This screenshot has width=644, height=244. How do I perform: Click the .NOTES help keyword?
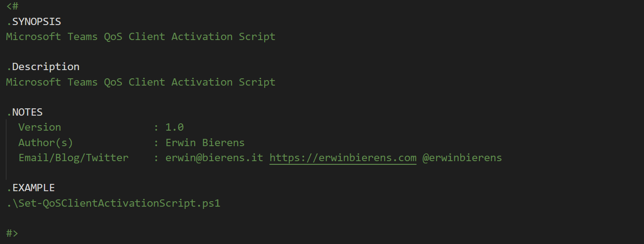point(25,112)
